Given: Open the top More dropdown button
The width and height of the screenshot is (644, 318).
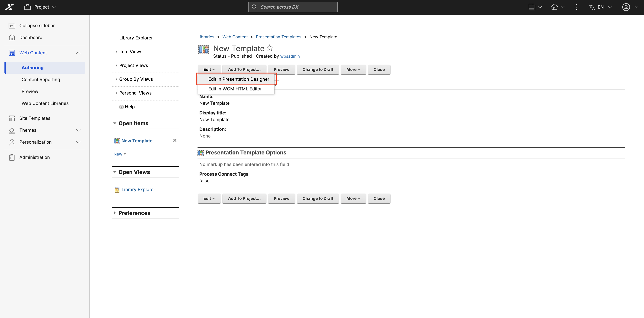Looking at the screenshot, I should point(353,69).
